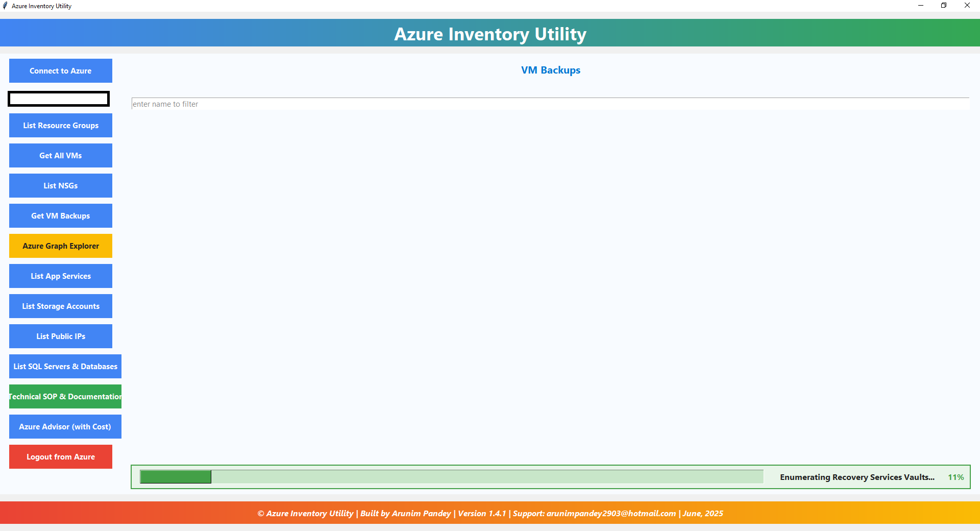Open Azure Graph Explorer
The image size is (980, 531).
(x=60, y=246)
